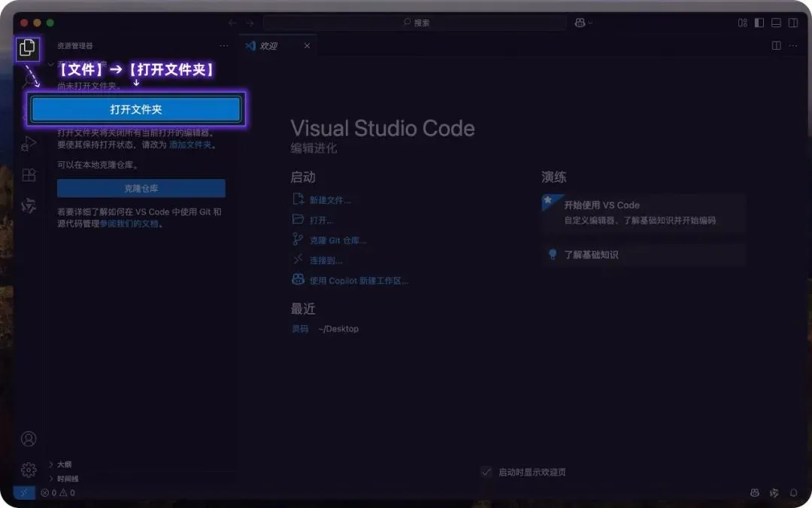
Task: Click 克隆 Git 仓库... link
Action: (338, 241)
